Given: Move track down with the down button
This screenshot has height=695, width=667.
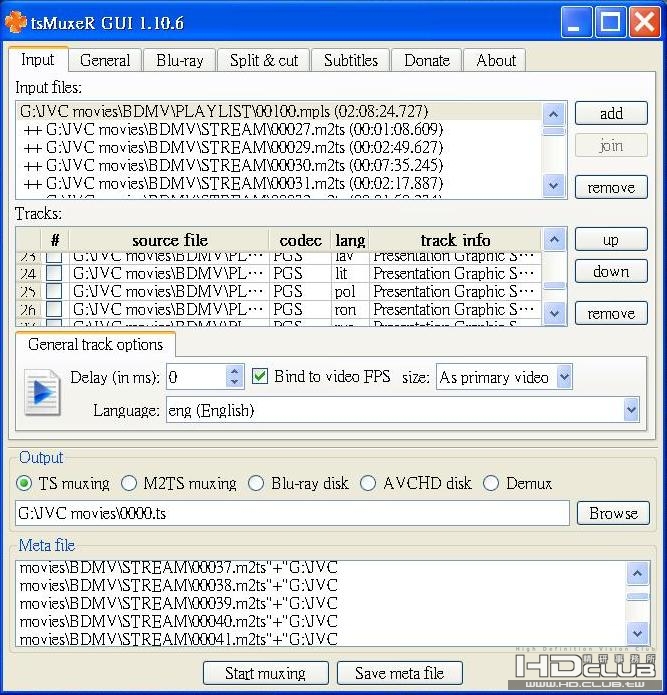Looking at the screenshot, I should (x=611, y=271).
